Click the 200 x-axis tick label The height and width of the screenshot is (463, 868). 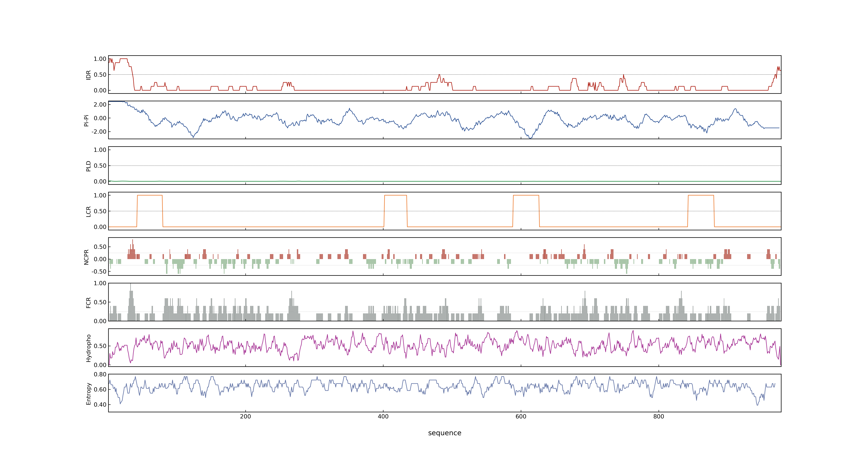[245, 416]
